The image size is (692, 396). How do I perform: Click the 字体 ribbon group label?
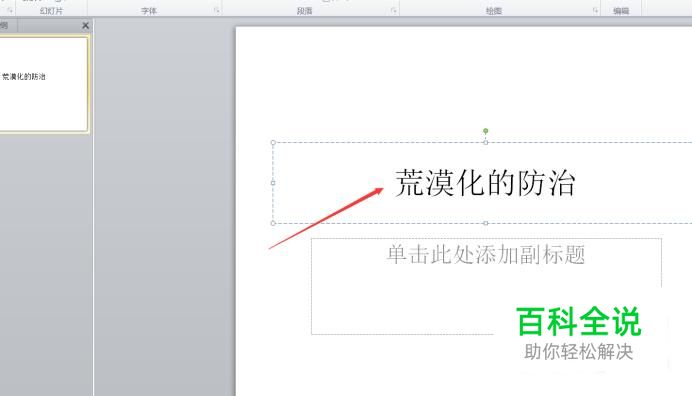click(149, 11)
